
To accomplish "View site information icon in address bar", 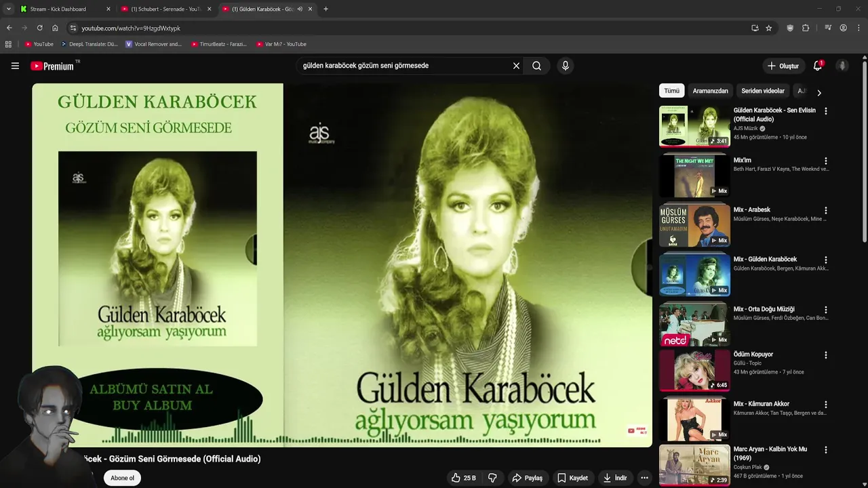I will [x=73, y=28].
